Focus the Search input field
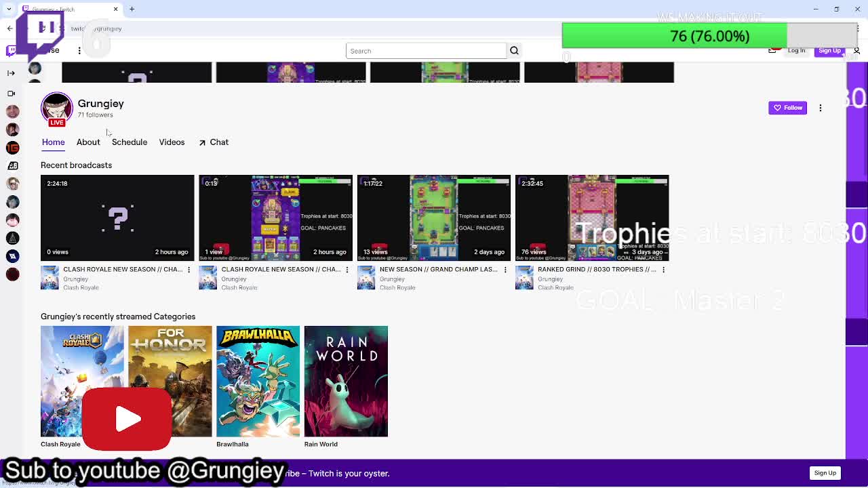This screenshot has width=868, height=488. 426,51
